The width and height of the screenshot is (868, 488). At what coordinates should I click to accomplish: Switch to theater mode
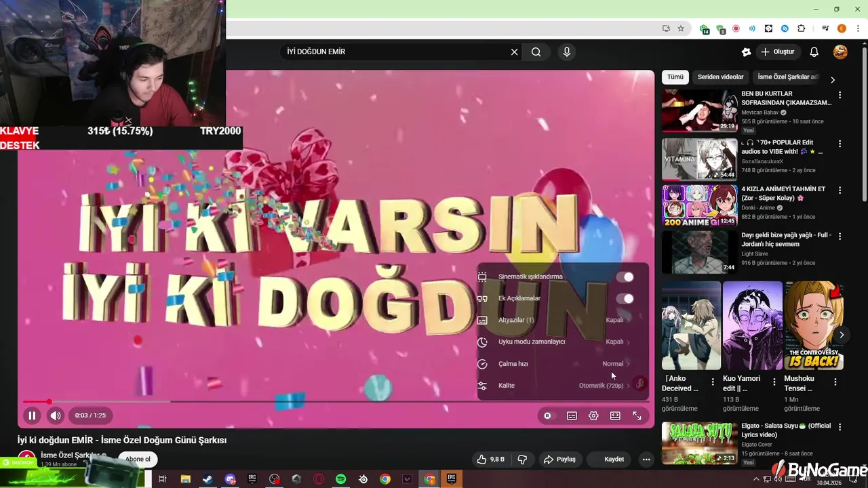tap(615, 415)
